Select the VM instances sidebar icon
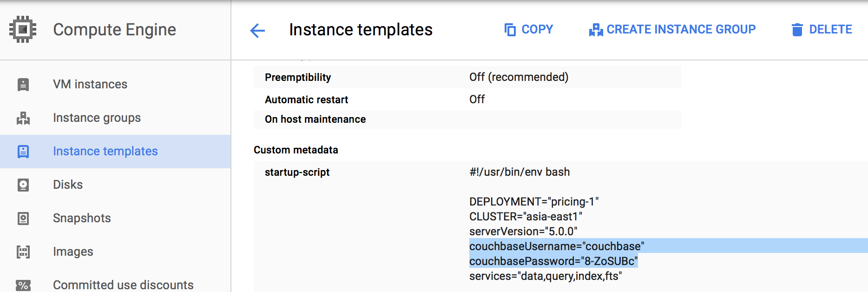This screenshot has height=292, width=868. pyautogui.click(x=23, y=84)
